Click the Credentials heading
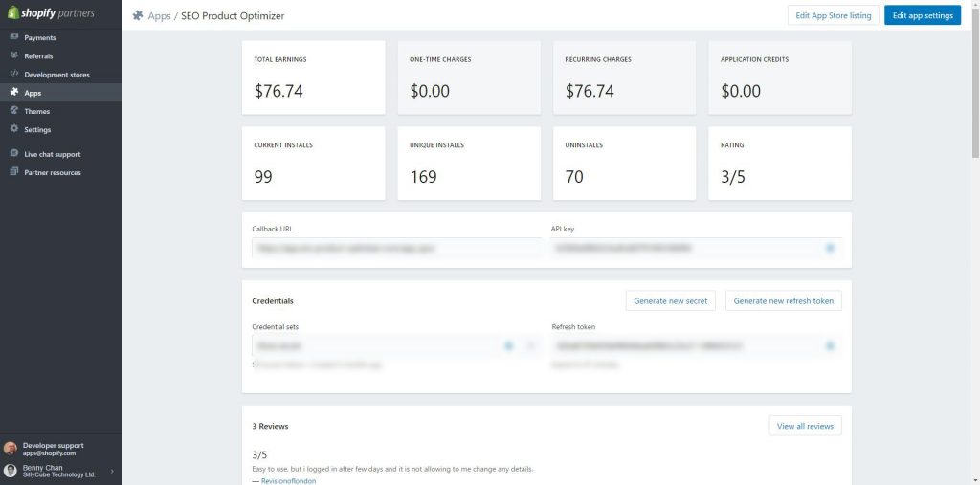This screenshot has width=980, height=485. pyautogui.click(x=273, y=300)
